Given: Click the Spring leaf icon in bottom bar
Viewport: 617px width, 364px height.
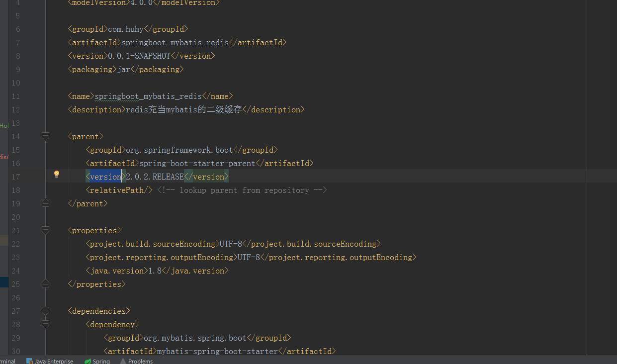Looking at the screenshot, I should coord(88,362).
